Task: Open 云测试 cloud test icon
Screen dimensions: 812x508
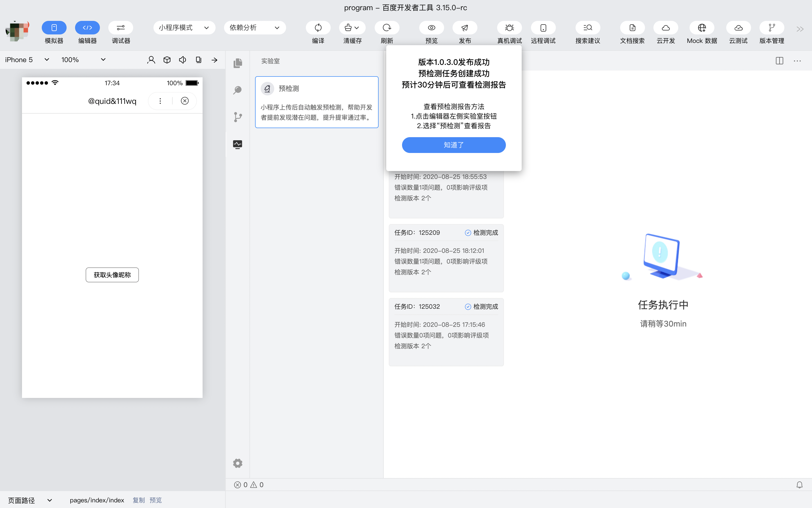Action: point(738,28)
